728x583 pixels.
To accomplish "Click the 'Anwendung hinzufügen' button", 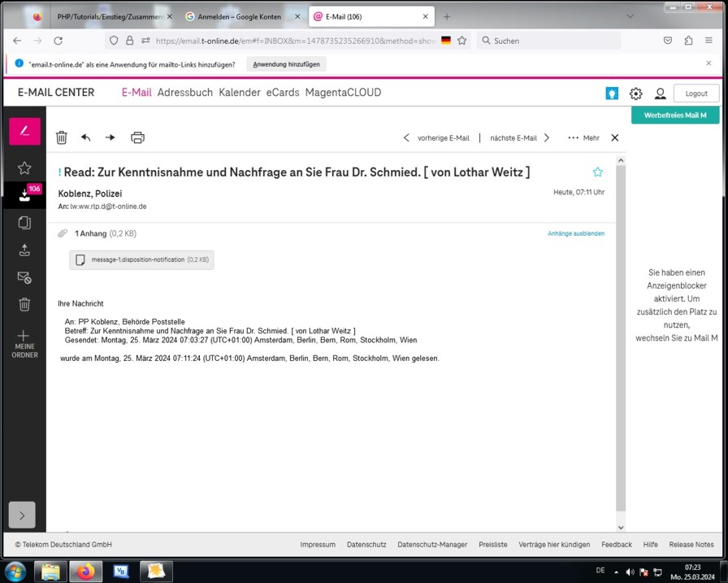I will pyautogui.click(x=286, y=63).
